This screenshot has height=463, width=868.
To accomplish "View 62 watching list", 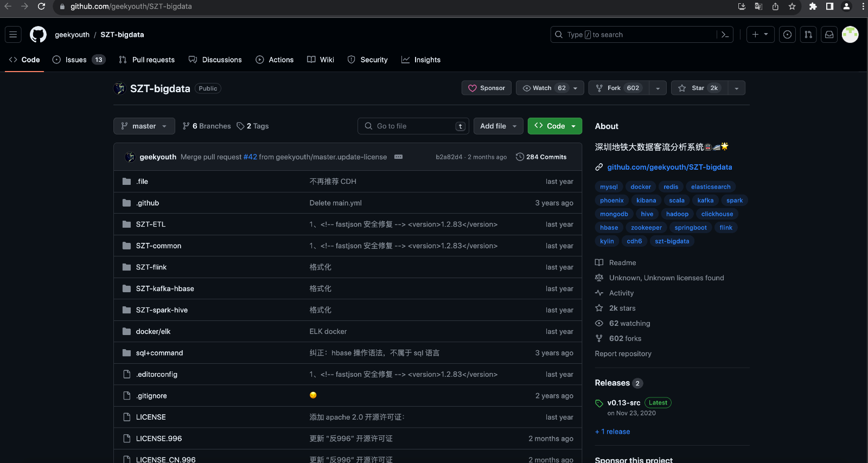I will point(629,323).
